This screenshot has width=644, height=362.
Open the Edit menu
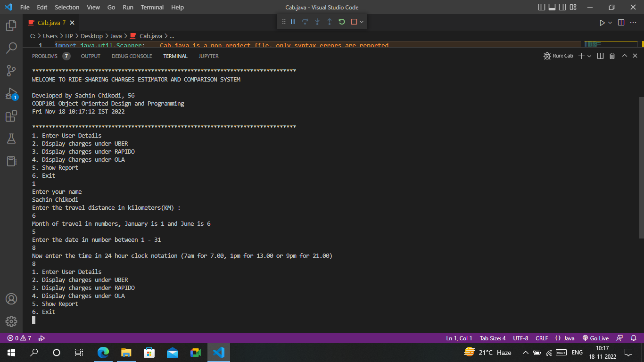42,7
